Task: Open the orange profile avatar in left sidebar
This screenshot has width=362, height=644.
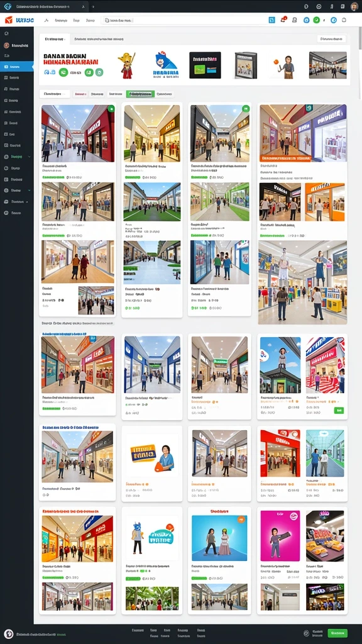Action: tap(6, 45)
